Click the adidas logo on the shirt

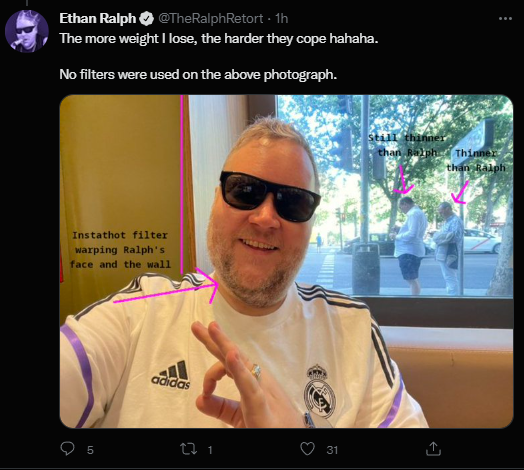coord(171,375)
